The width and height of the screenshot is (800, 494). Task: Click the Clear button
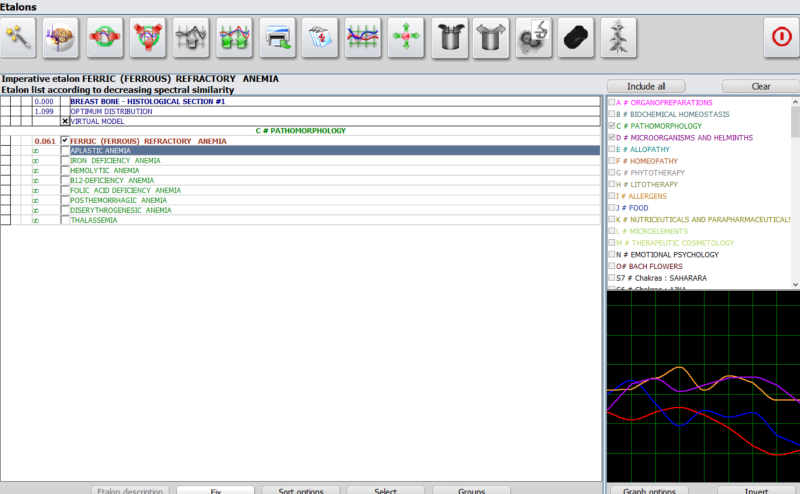coord(760,86)
